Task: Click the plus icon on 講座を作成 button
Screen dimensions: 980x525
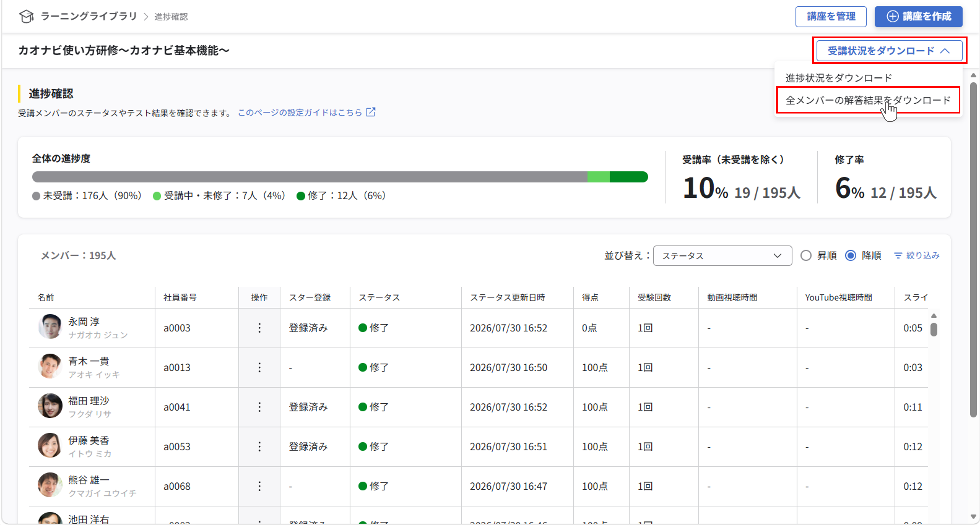Action: click(x=892, y=16)
